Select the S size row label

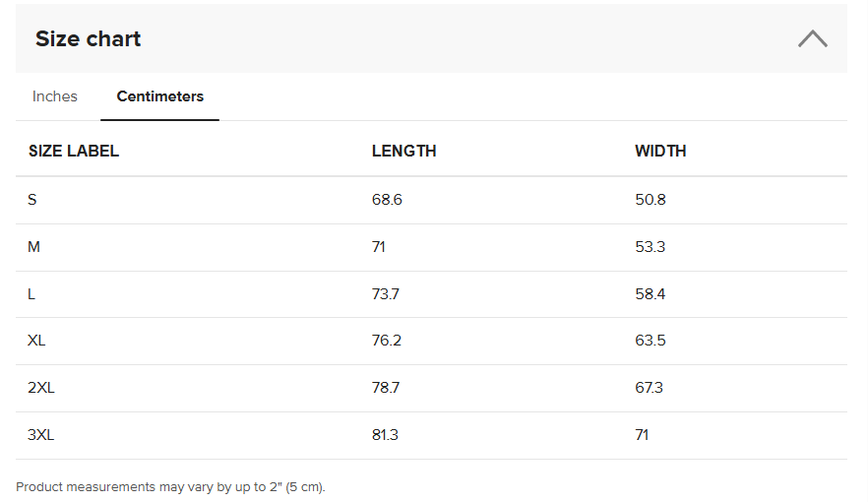(x=32, y=199)
